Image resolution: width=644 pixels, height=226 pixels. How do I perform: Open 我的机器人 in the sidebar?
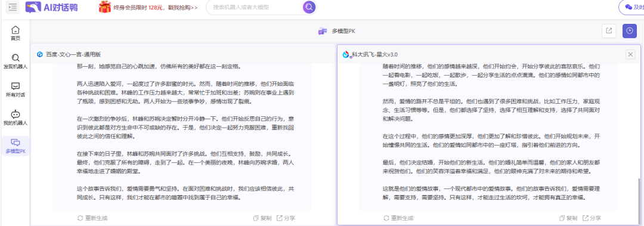point(15,118)
